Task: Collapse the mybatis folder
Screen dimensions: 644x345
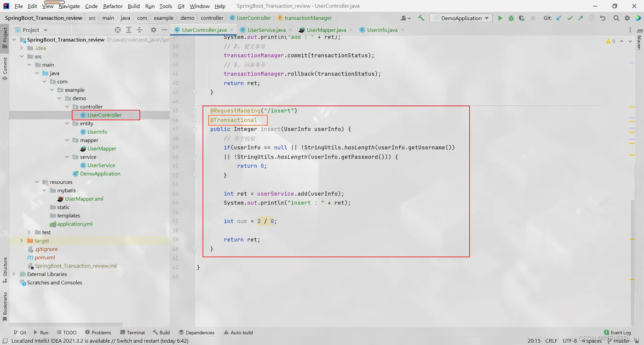Action: click(x=44, y=190)
